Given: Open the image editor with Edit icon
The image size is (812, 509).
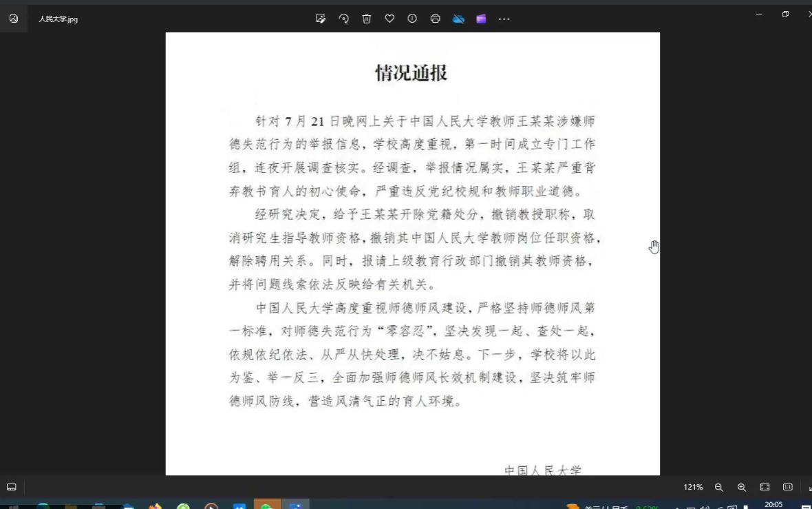Looking at the screenshot, I should click(x=321, y=19).
